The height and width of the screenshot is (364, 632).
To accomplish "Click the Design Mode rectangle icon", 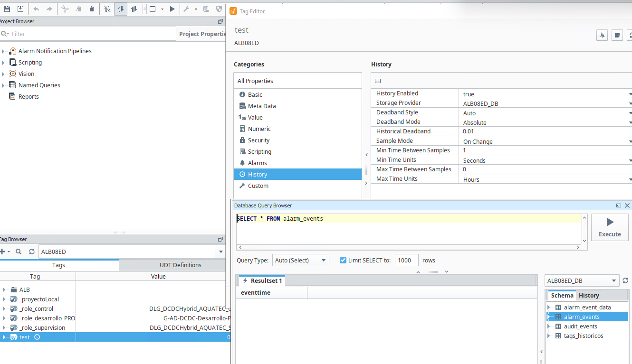I will pos(153,9).
